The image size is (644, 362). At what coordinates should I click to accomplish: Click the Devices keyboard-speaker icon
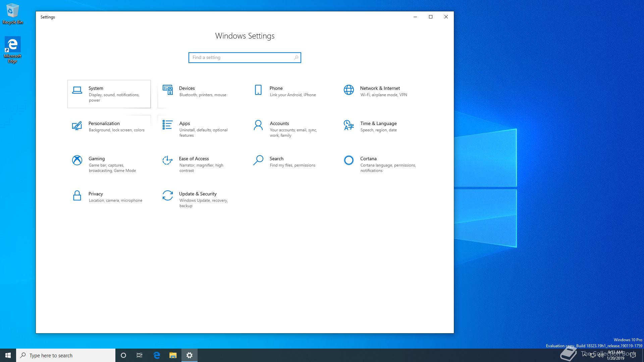pyautogui.click(x=168, y=90)
